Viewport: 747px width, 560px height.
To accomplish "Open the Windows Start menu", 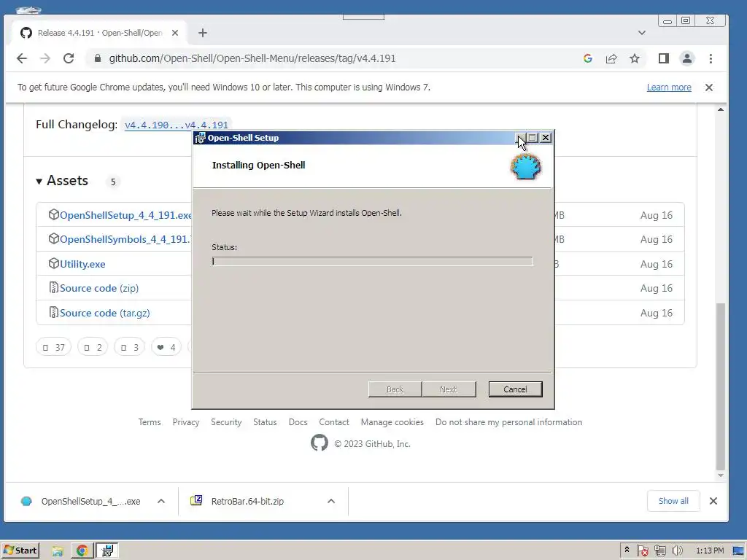I will pos(20,551).
